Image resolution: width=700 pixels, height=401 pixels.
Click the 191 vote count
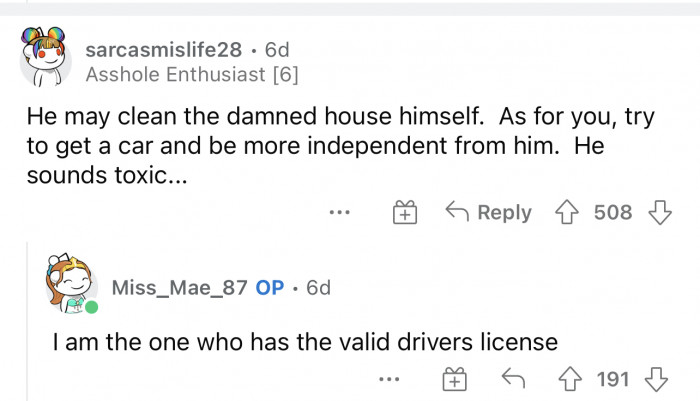613,379
